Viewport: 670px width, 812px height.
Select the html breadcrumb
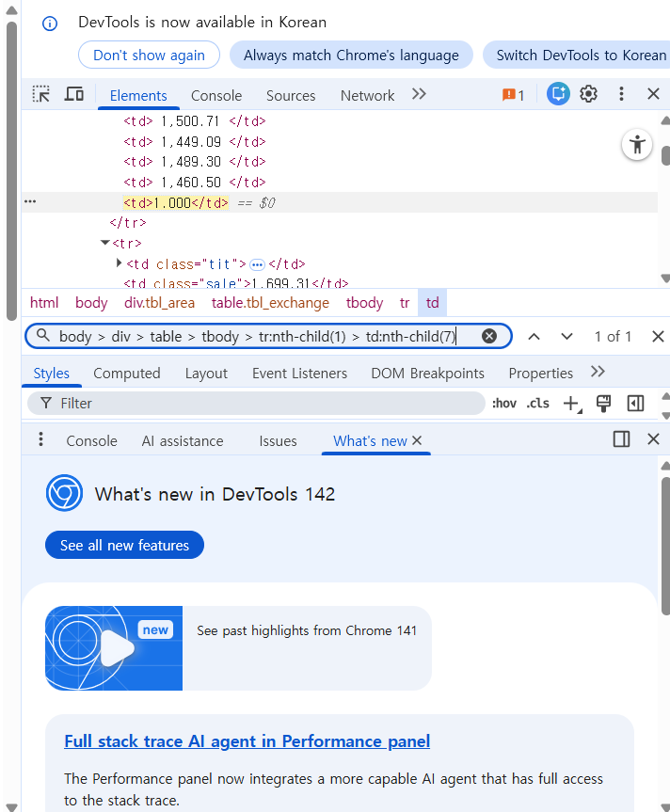tap(44, 303)
